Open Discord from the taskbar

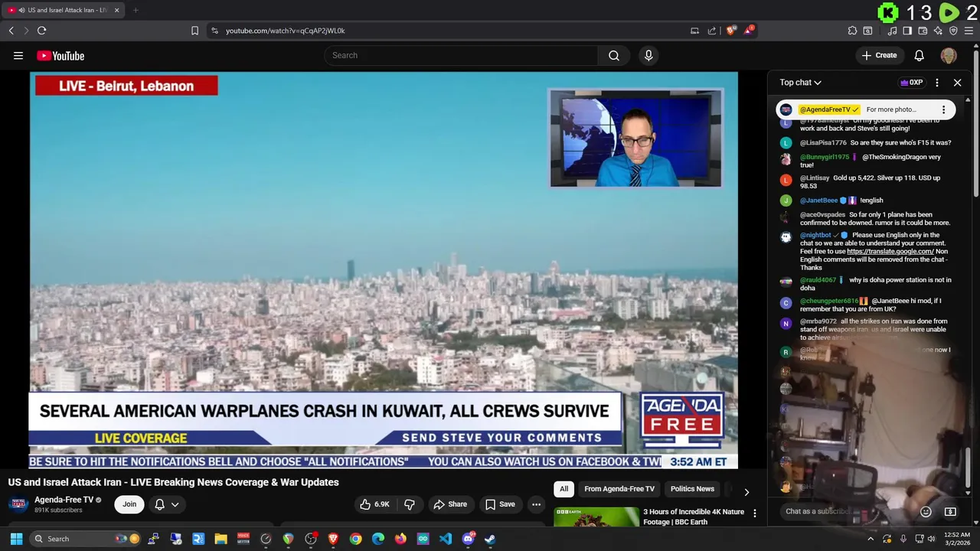(x=468, y=539)
